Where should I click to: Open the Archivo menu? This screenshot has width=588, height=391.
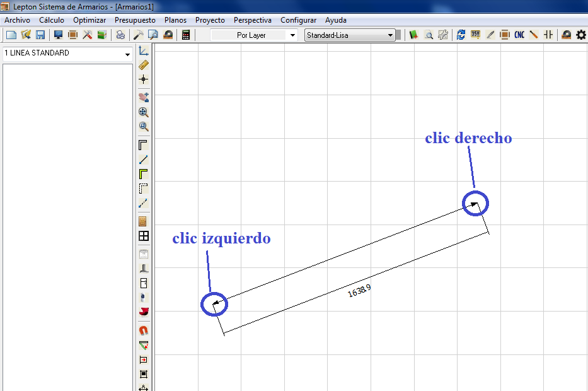[x=17, y=20]
